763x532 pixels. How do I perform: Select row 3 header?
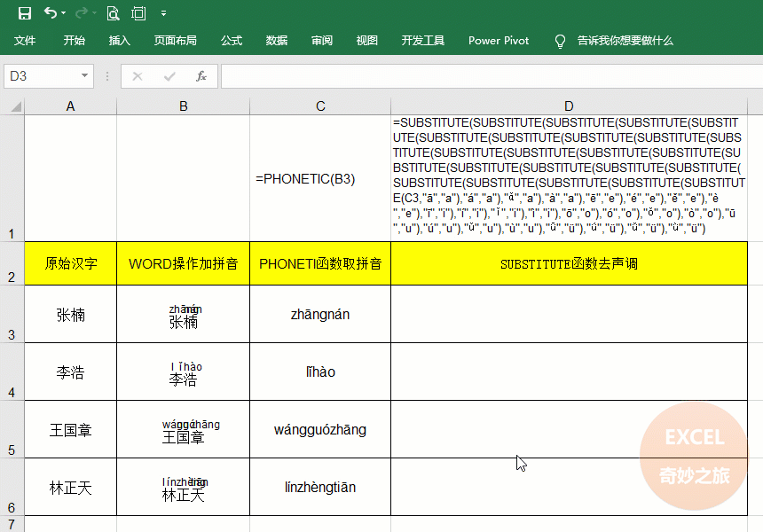click(x=12, y=314)
